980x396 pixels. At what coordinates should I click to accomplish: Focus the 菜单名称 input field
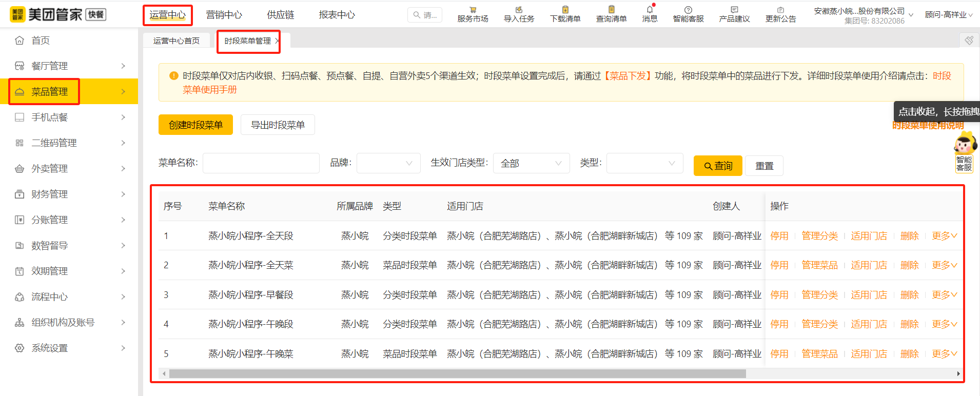[261, 163]
